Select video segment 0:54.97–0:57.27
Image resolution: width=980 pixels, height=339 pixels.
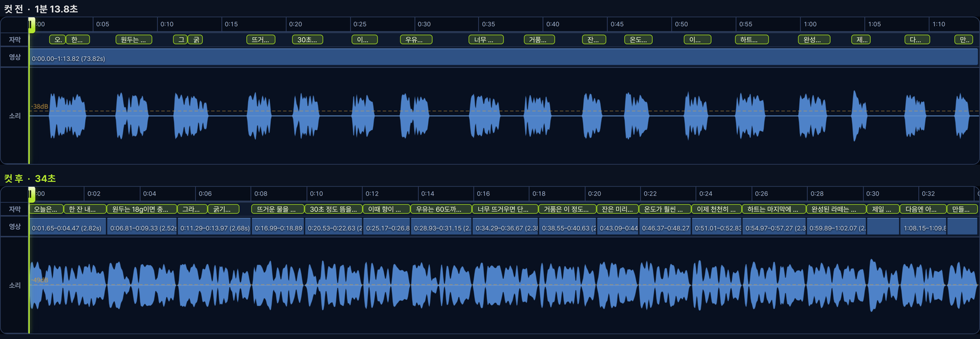(775, 227)
